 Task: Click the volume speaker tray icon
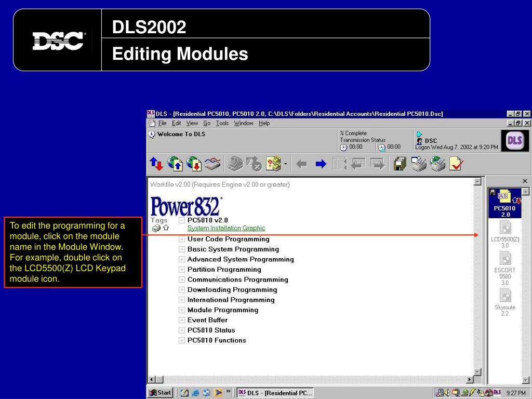[446, 393]
